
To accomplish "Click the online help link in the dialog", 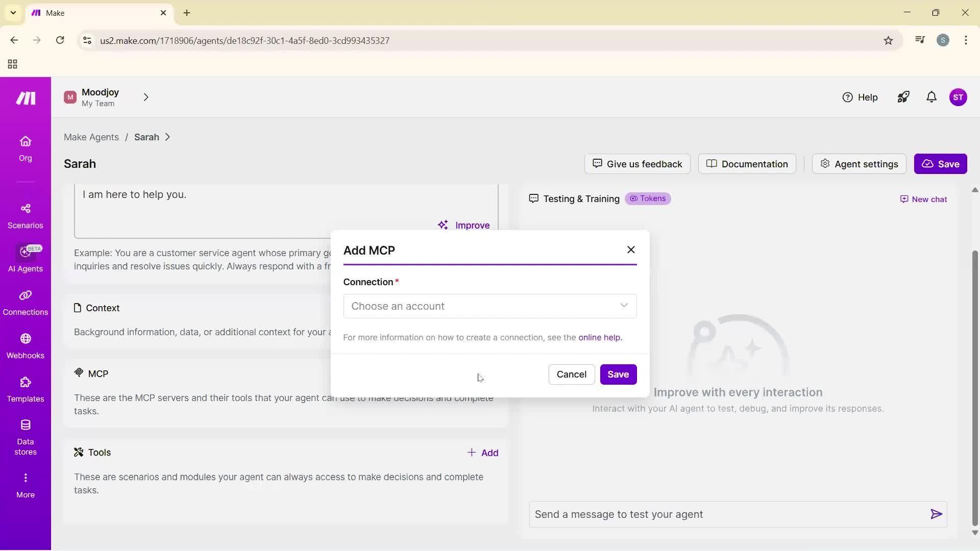I will coord(600,337).
